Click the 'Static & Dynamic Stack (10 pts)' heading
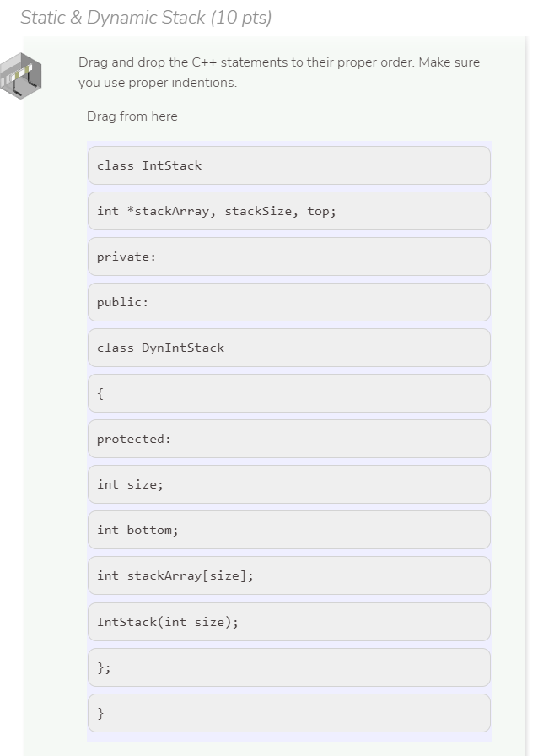The height and width of the screenshot is (756, 538). coord(146,18)
